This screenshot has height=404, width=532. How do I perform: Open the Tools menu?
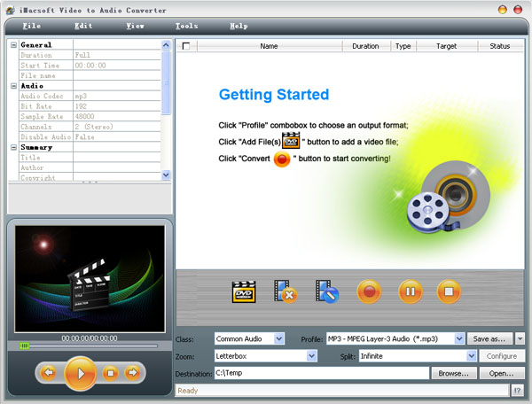(x=186, y=26)
